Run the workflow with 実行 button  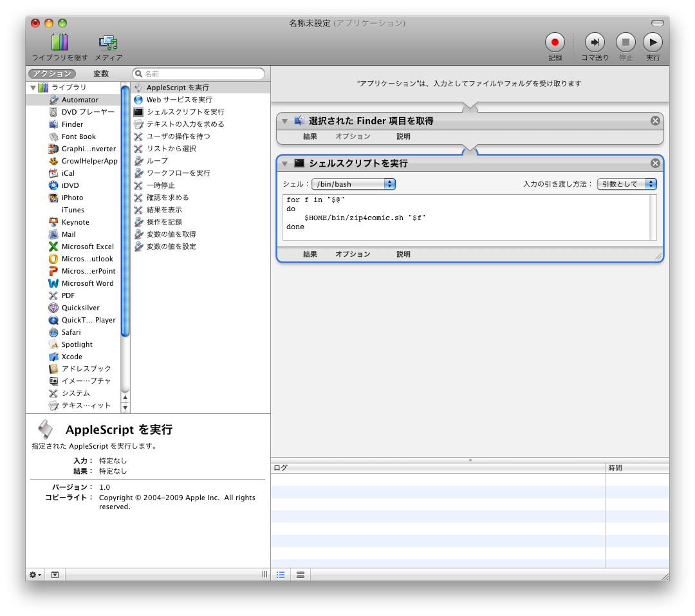pyautogui.click(x=653, y=42)
